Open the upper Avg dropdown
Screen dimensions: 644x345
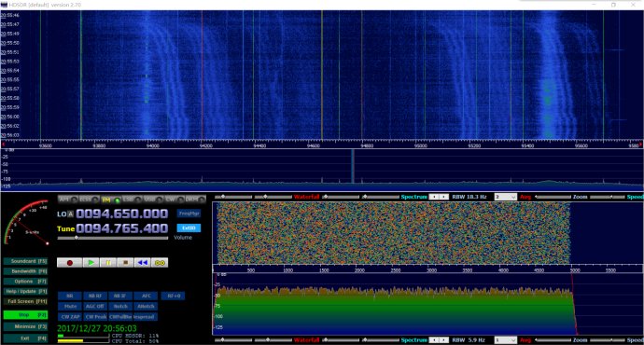tap(505, 197)
